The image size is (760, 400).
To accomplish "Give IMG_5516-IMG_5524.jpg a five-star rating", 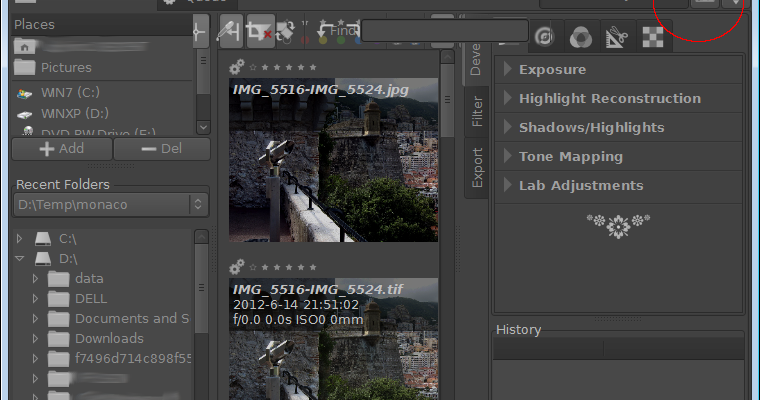I will pos(313,67).
